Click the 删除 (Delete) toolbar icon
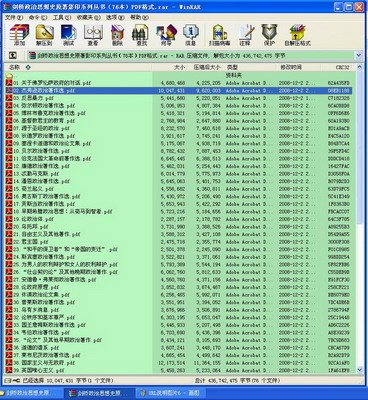 [117, 35]
